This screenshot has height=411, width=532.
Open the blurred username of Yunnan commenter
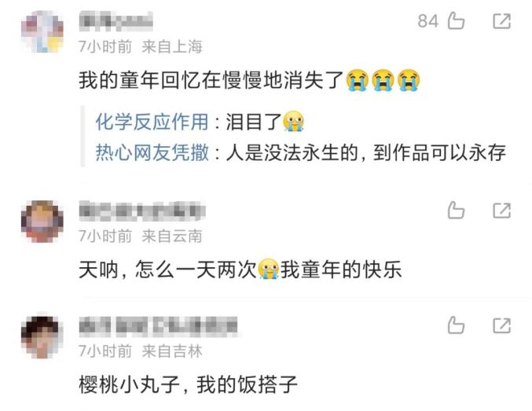[x=142, y=211]
